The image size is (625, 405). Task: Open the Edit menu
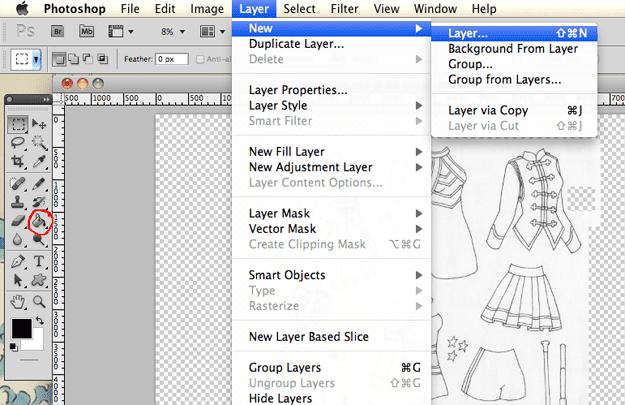pos(165,9)
